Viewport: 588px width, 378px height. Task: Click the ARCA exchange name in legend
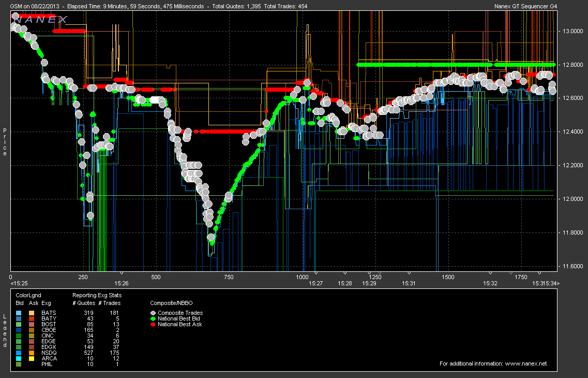point(49,358)
